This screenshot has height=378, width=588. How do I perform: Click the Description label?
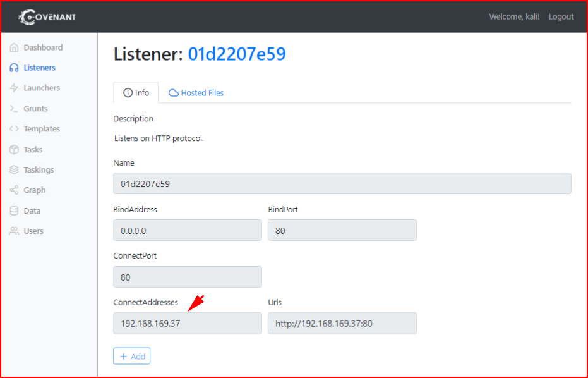(x=133, y=119)
